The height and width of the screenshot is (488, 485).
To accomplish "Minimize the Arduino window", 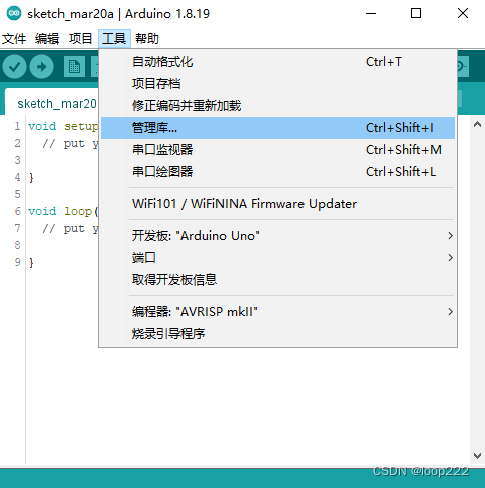I will point(371,14).
